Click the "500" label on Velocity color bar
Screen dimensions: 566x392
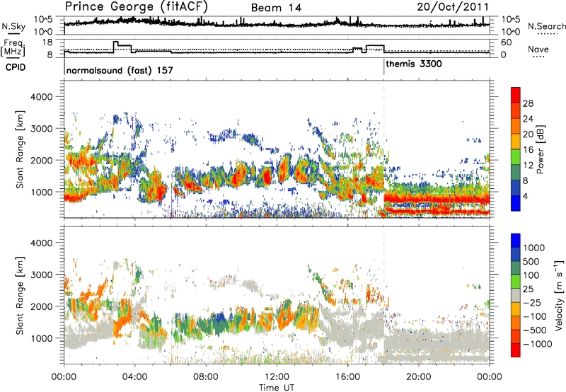point(531,262)
